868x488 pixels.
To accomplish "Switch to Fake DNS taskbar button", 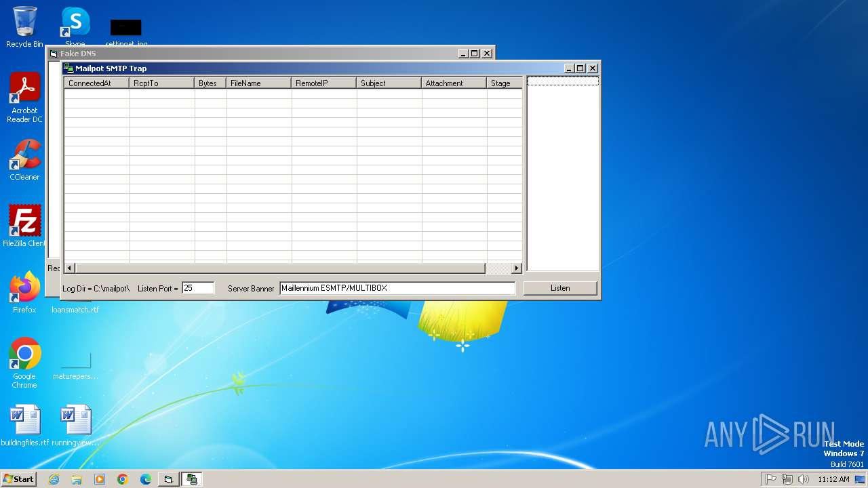I will pos(168,479).
